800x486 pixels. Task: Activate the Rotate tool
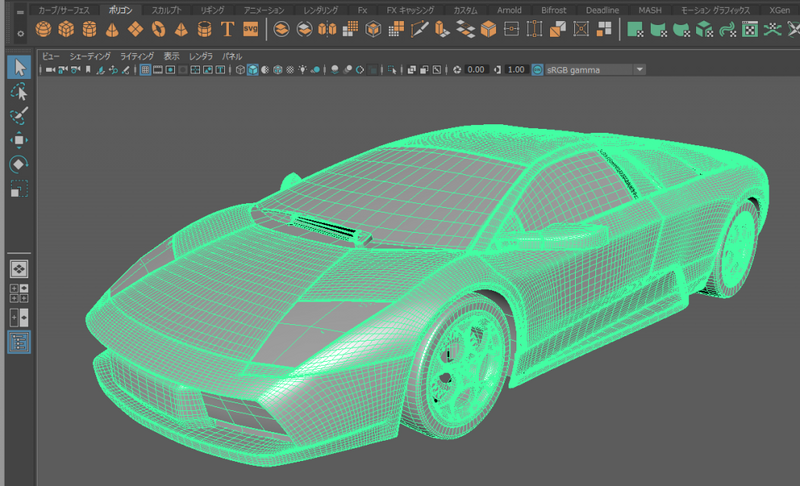tap(19, 164)
